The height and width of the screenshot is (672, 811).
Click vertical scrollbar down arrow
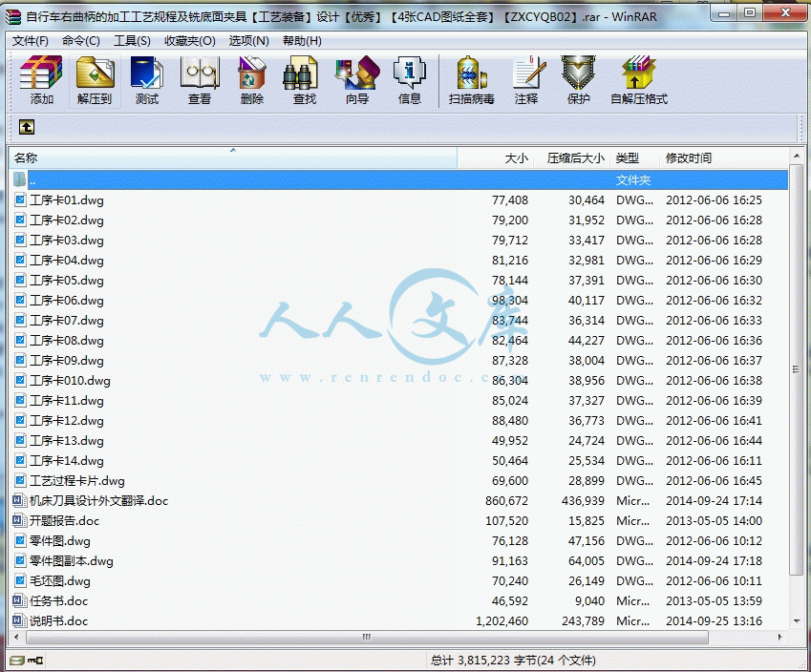point(796,621)
